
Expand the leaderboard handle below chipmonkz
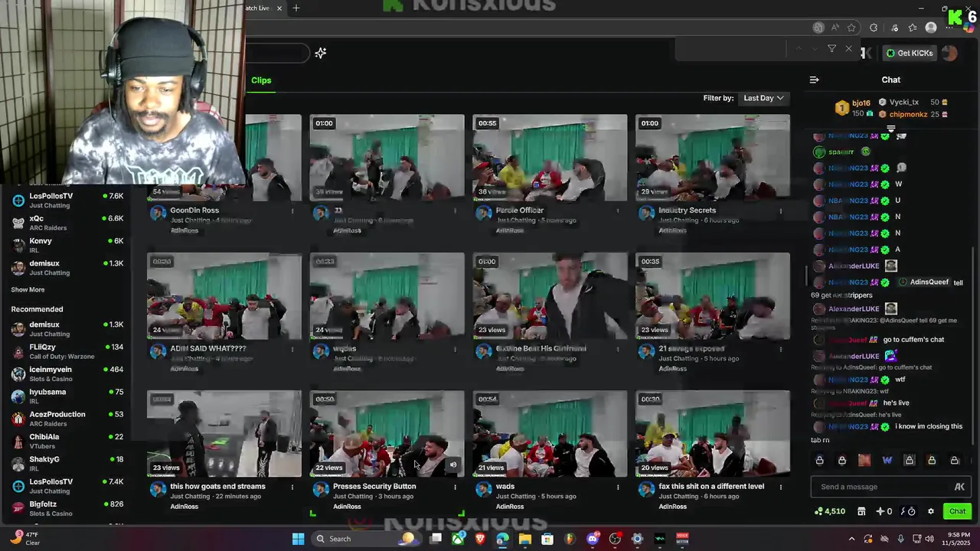point(890,129)
